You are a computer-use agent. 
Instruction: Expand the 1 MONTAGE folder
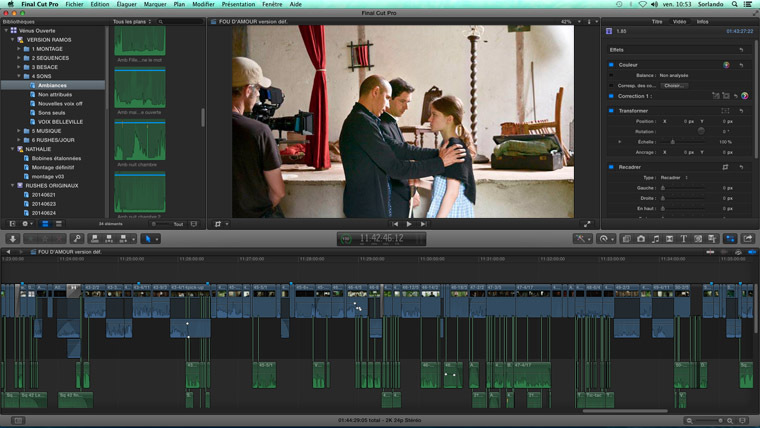coord(19,49)
